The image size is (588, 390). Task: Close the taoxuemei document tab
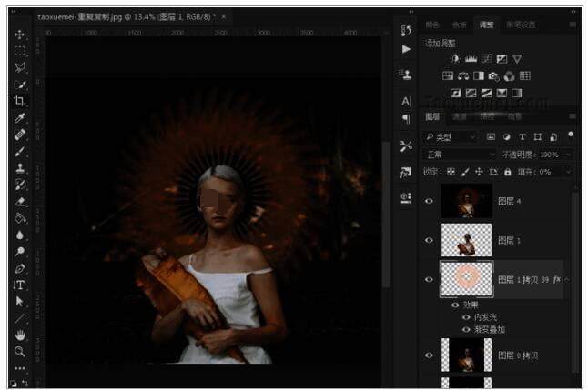(x=224, y=17)
